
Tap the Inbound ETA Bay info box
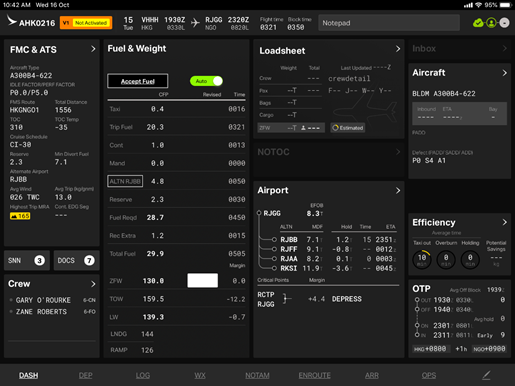pos(460,114)
